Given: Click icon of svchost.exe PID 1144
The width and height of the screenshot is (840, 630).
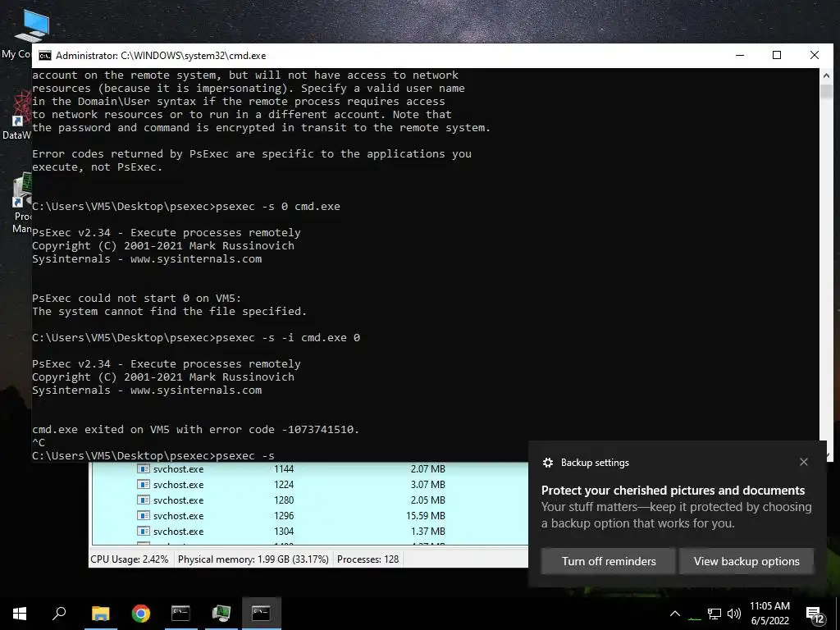Looking at the screenshot, I should click(143, 468).
